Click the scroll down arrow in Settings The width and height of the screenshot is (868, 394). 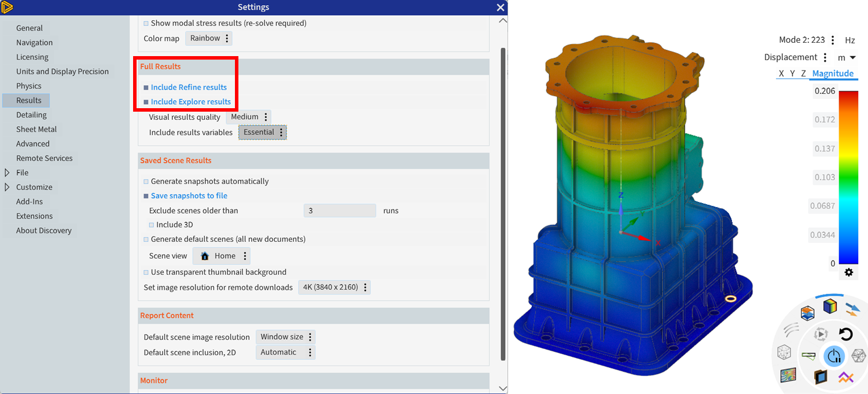pyautogui.click(x=503, y=388)
